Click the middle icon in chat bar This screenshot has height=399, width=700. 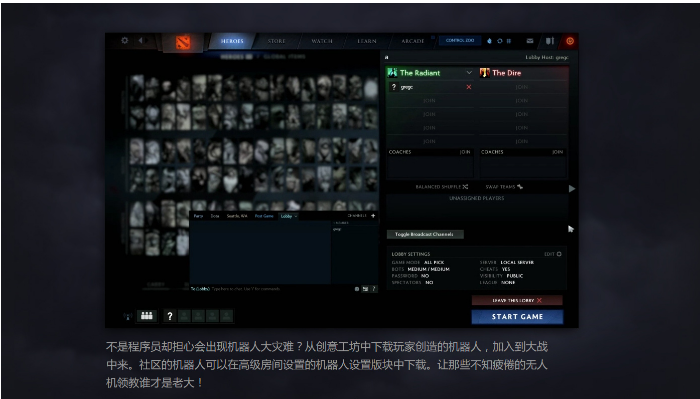[x=365, y=289]
